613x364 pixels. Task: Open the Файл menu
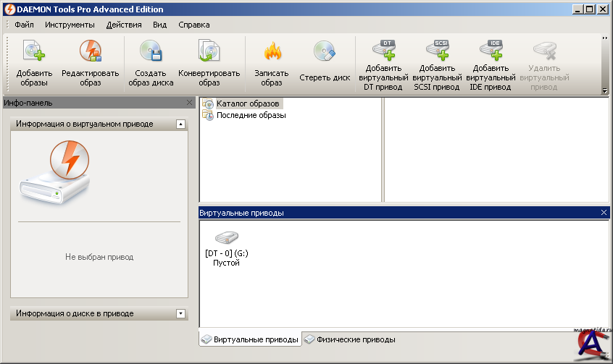(x=24, y=25)
